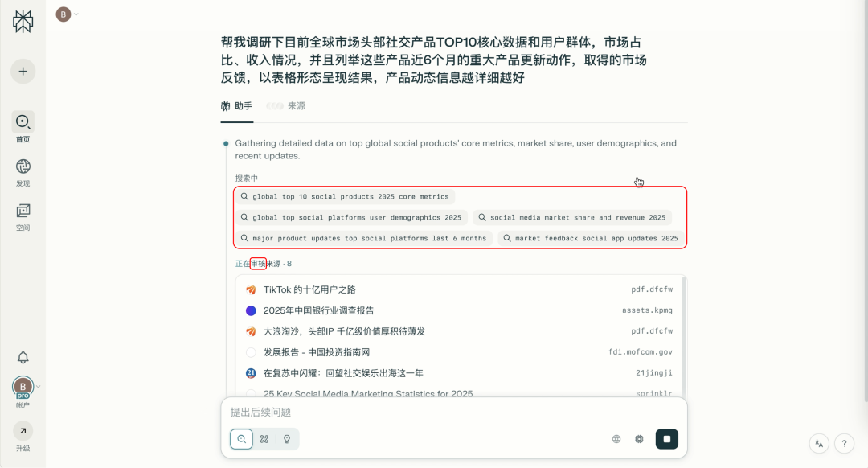Open the globe source selector icon
The width and height of the screenshot is (868, 468).
616,439
